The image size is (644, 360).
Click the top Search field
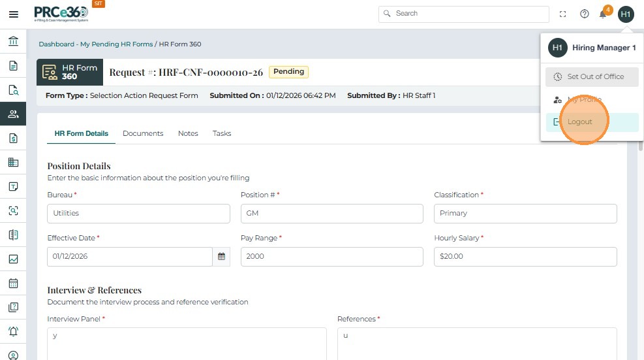[x=463, y=14]
